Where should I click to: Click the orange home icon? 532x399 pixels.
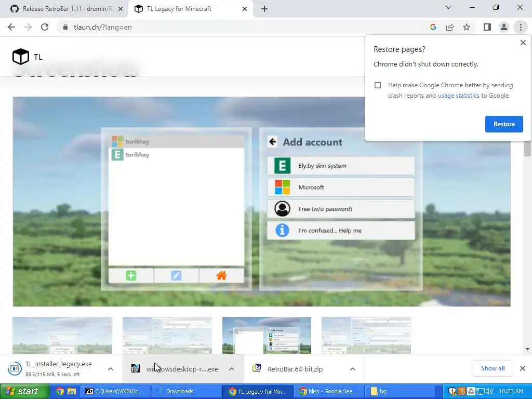[221, 275]
